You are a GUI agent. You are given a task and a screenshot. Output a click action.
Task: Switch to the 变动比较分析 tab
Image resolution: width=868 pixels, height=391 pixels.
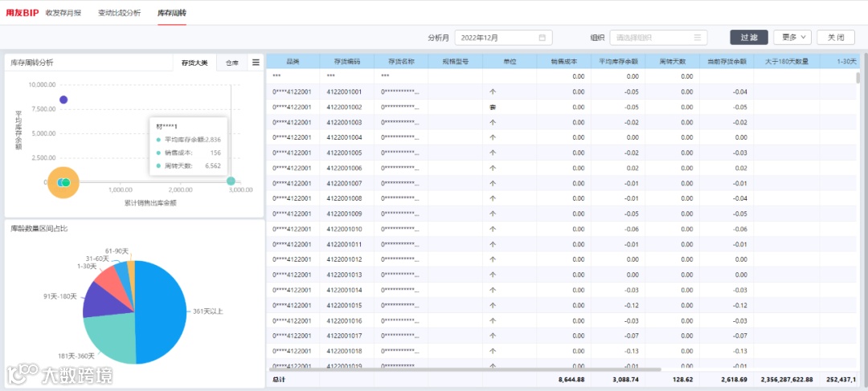click(119, 13)
